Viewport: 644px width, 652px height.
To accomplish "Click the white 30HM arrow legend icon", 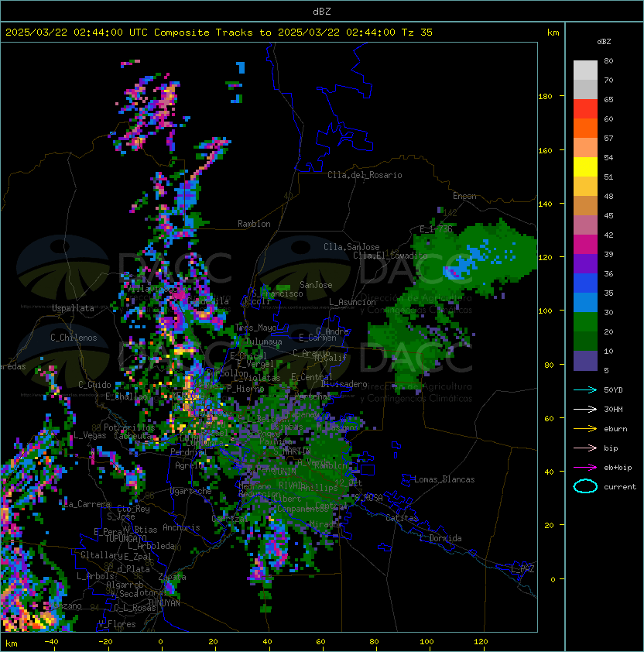I will tap(585, 409).
